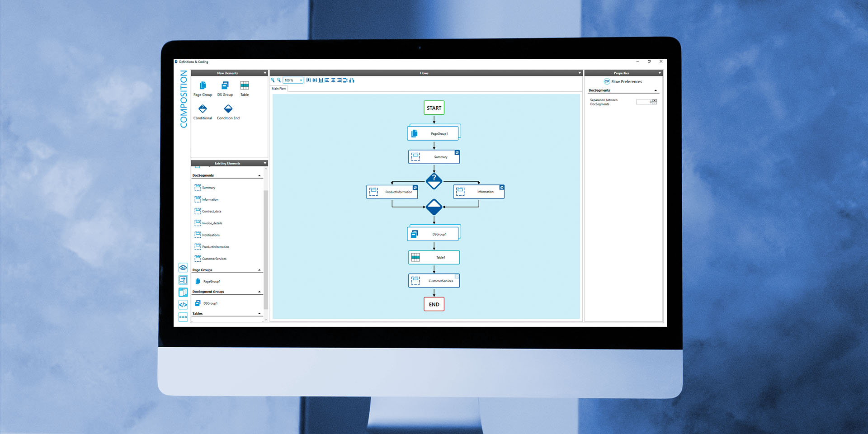Toggle the corner marker on ProductInformation node
This screenshot has width=868, height=434.
pos(415,187)
